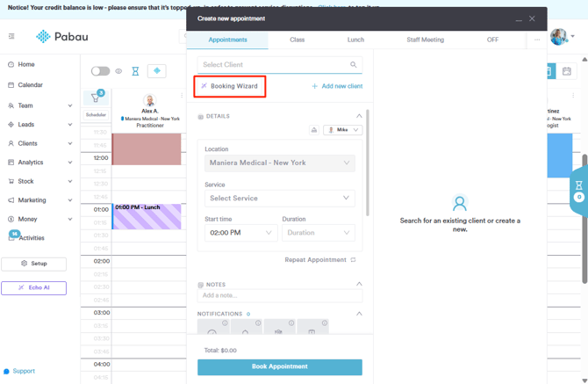Open the Setup gear button
The width and height of the screenshot is (588, 384).
coord(33,264)
